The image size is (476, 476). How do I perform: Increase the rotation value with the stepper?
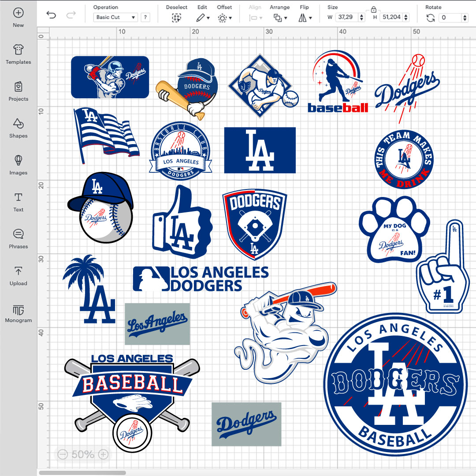pos(465,15)
